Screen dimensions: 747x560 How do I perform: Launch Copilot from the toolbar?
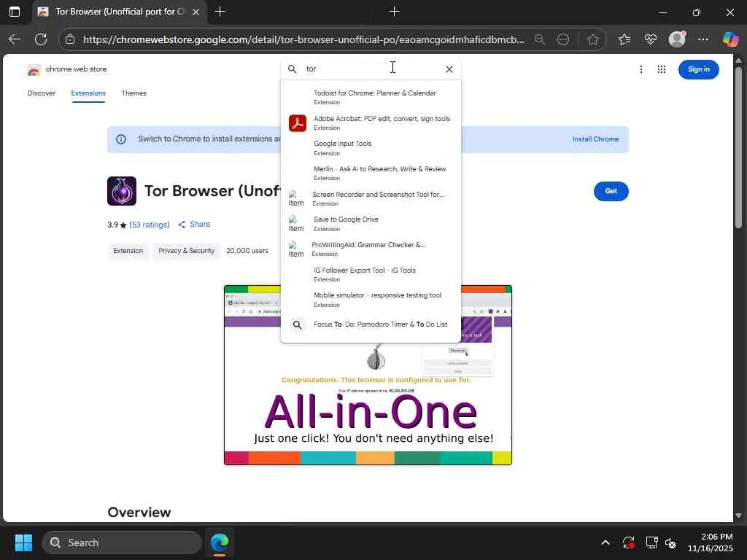click(730, 39)
